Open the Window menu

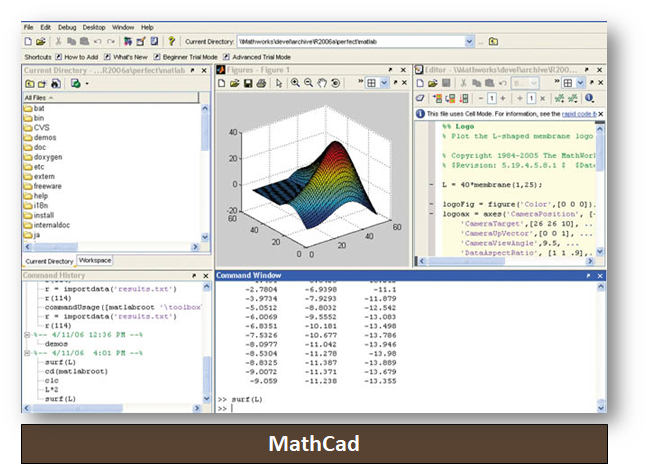[x=123, y=27]
